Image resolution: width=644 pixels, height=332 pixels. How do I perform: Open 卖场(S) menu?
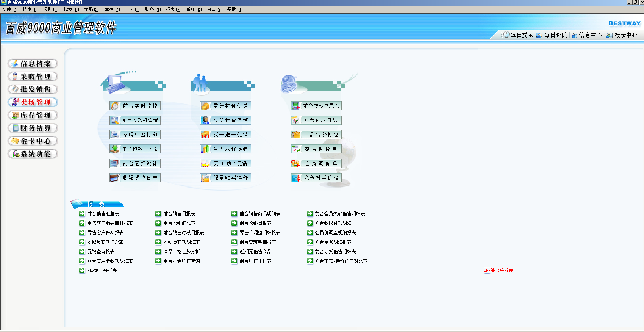coord(92,9)
